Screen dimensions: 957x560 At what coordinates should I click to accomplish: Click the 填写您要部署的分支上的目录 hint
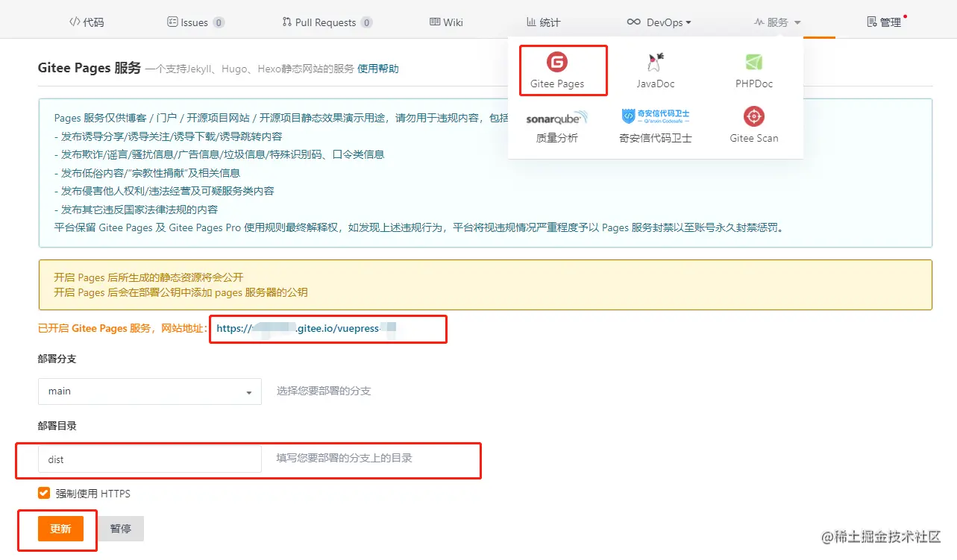(x=344, y=458)
